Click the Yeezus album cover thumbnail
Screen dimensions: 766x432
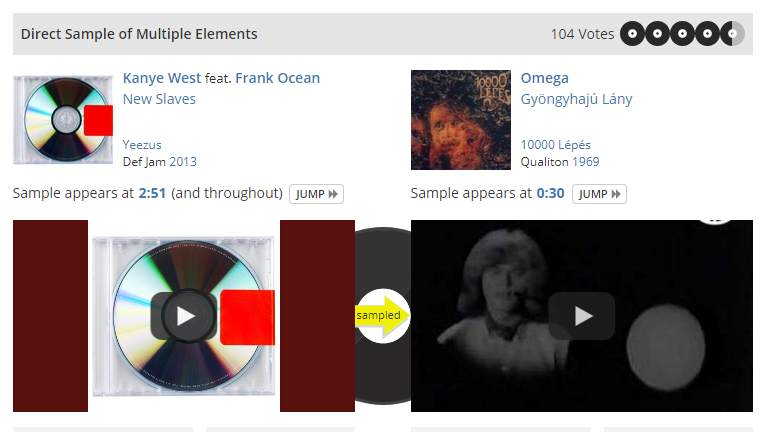coord(63,120)
